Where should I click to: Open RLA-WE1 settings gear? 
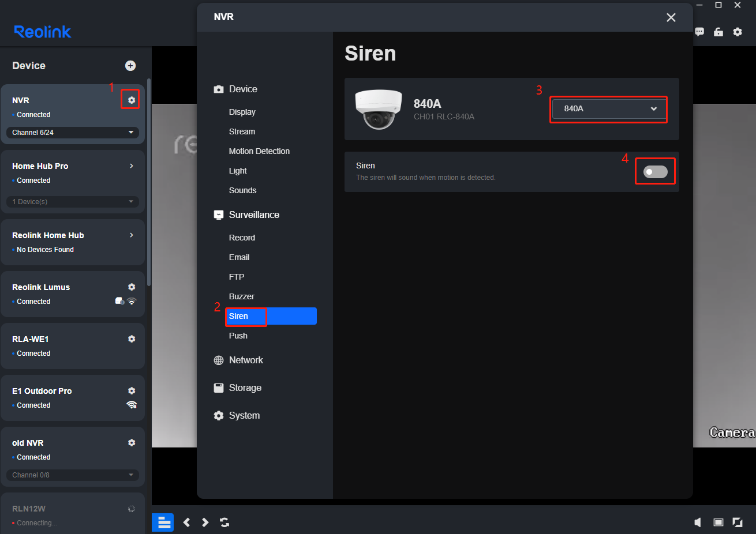pyautogui.click(x=132, y=339)
